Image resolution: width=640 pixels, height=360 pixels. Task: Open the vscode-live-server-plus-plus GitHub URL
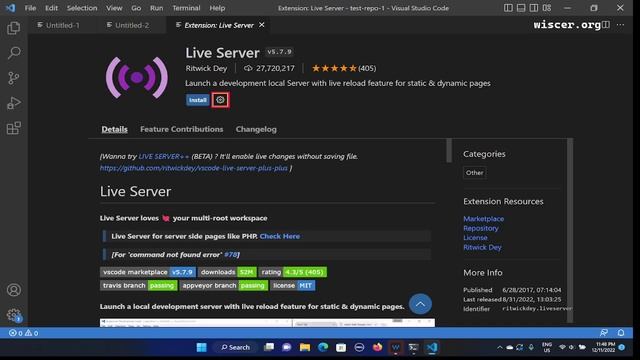[193, 168]
